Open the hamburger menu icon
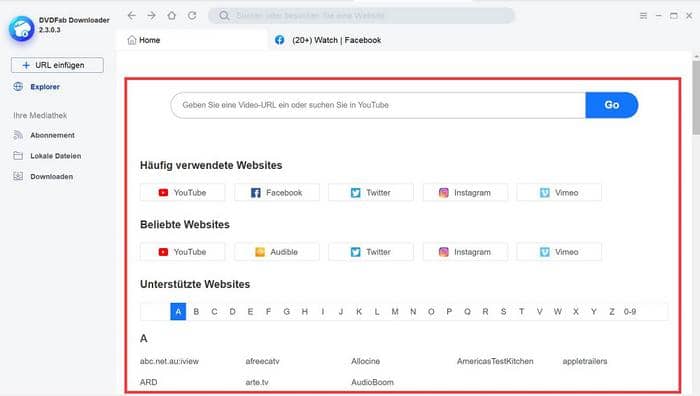This screenshot has height=396, width=700. click(643, 16)
